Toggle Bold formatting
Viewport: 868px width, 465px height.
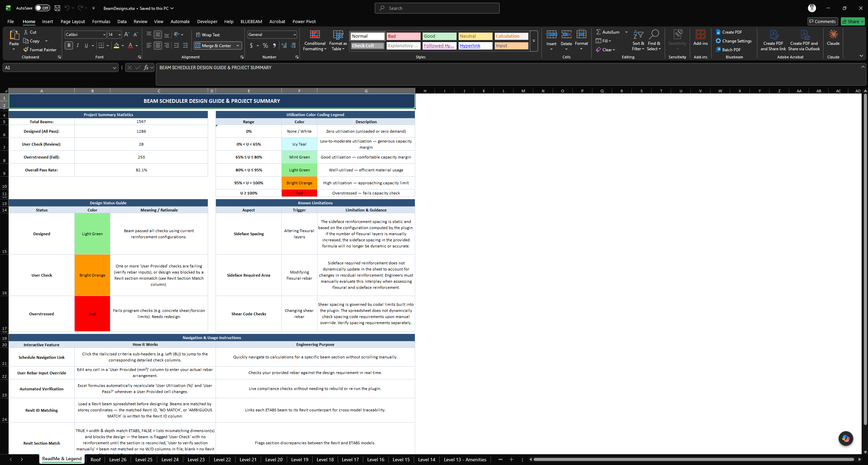69,45
